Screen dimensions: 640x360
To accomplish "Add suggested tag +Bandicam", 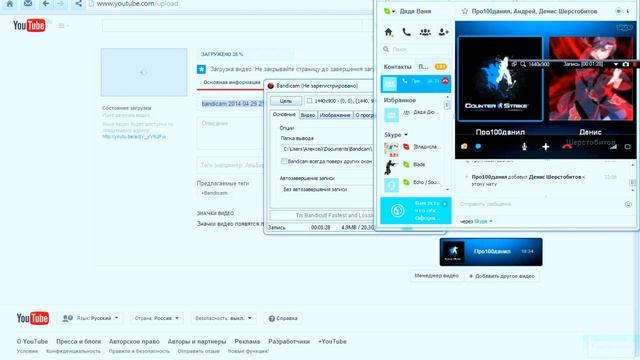I will (215, 193).
